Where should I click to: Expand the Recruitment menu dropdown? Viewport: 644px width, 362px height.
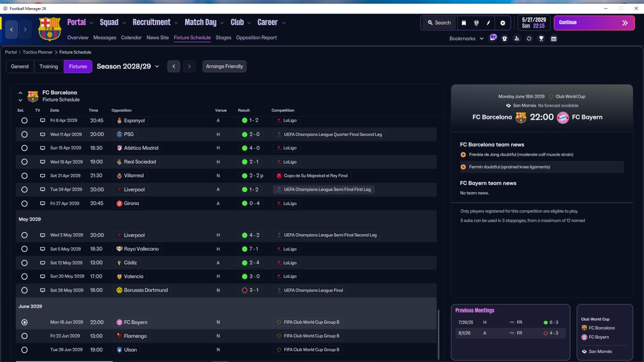click(x=176, y=23)
